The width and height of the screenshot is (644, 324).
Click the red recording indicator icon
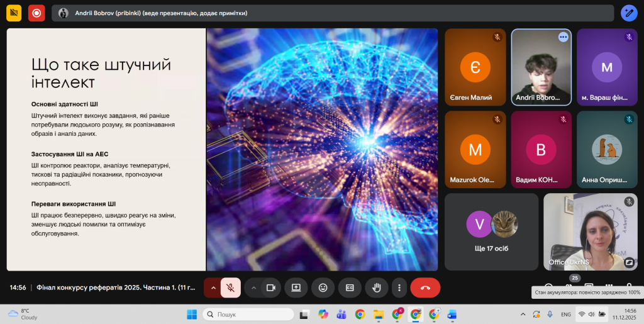pos(36,13)
